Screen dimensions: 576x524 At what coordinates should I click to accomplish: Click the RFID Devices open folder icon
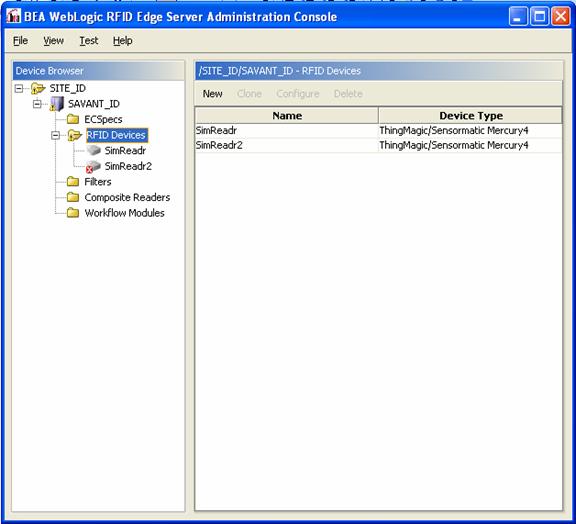coord(75,135)
